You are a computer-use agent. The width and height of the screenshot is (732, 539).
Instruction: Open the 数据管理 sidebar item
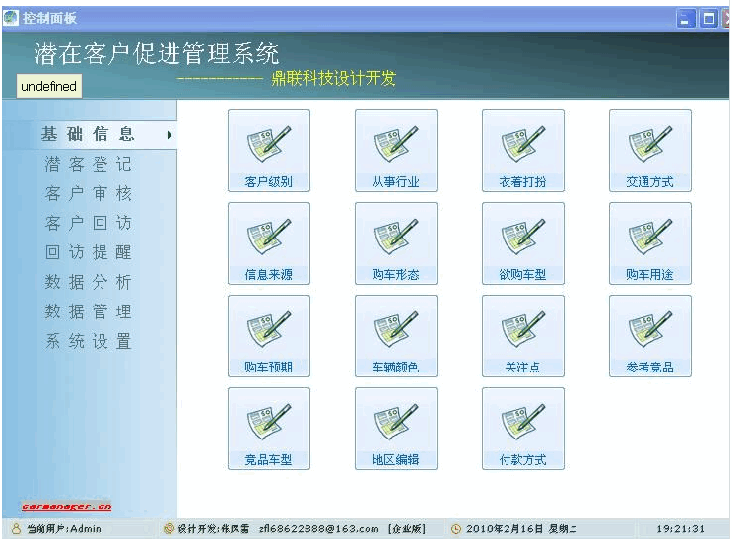click(x=88, y=311)
